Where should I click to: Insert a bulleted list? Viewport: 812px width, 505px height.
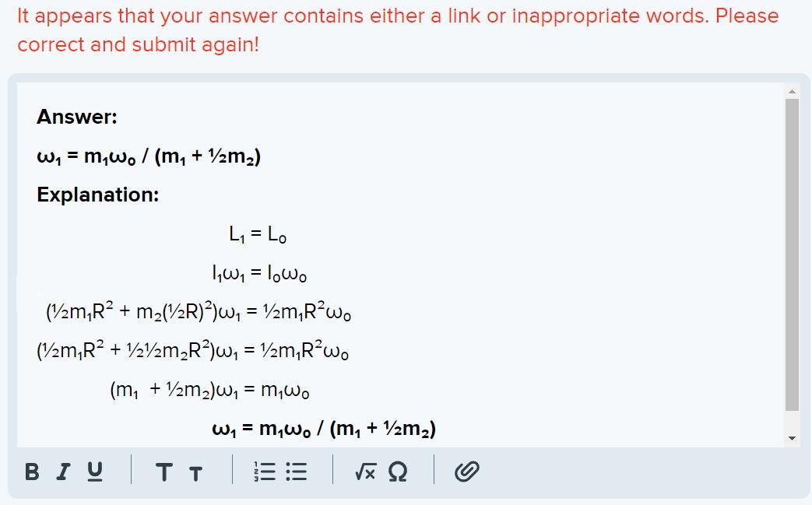pos(297,472)
